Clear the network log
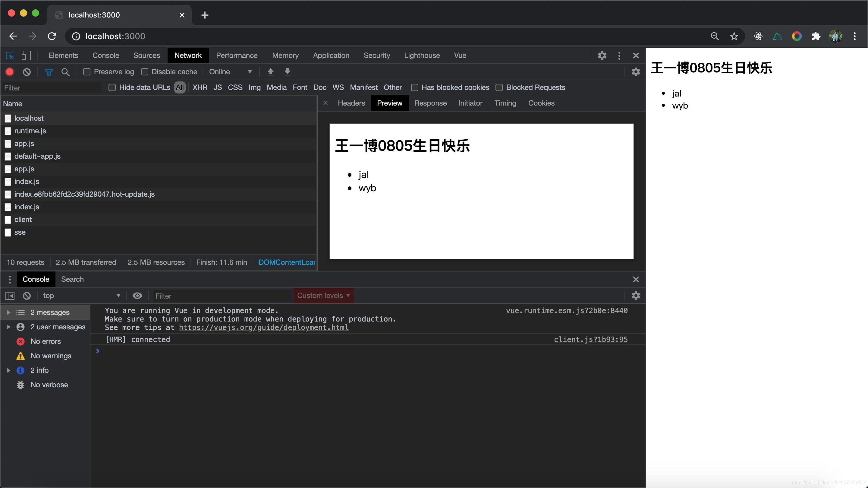This screenshot has width=868, height=488. coord(27,72)
